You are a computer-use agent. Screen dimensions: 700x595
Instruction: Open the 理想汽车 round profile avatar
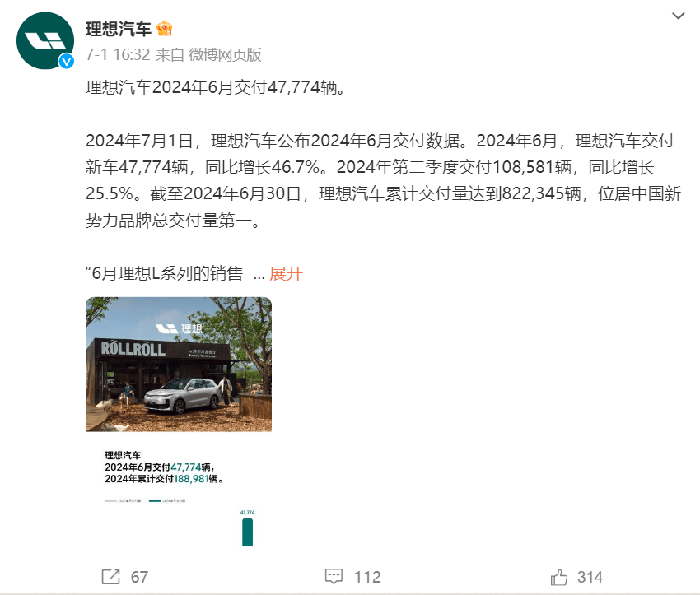(45, 40)
